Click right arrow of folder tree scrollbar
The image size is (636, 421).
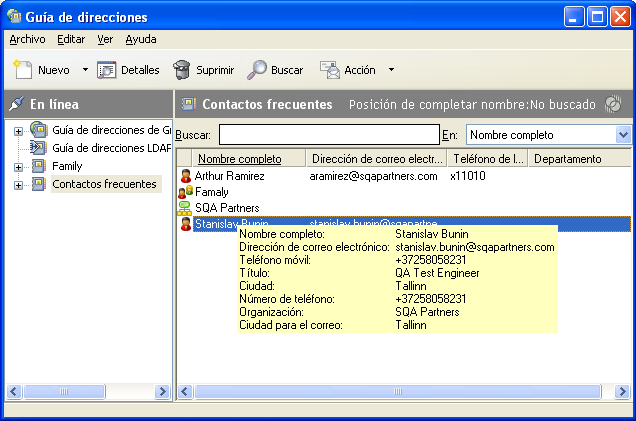point(163,391)
